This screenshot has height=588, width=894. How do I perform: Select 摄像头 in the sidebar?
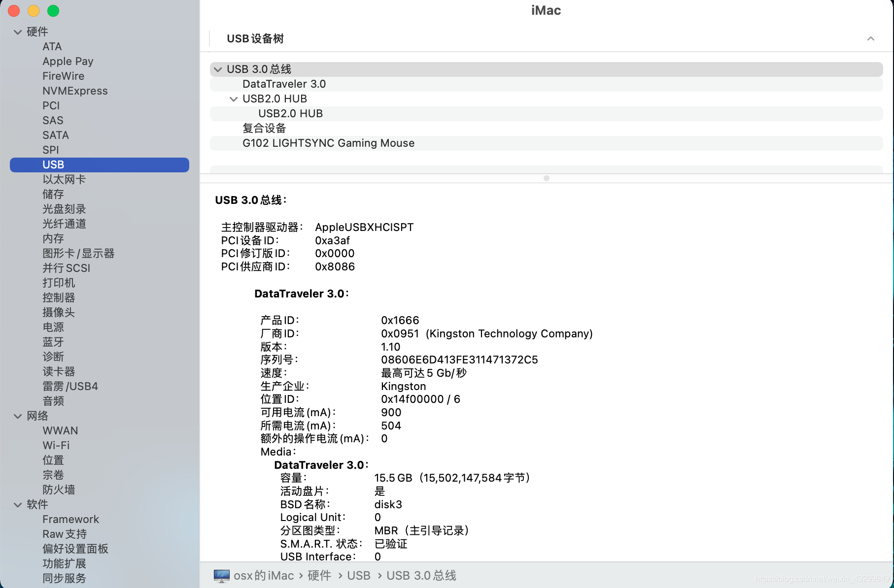[x=59, y=313]
